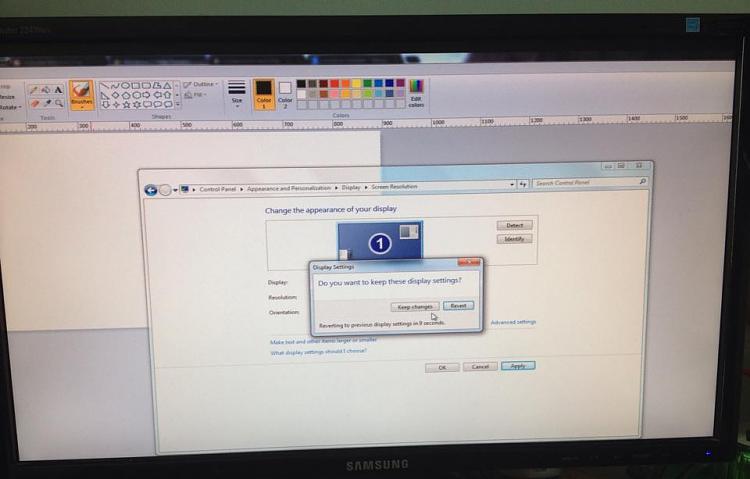The image size is (750, 479).
Task: Select the Text tool marked A
Action: 59,90
